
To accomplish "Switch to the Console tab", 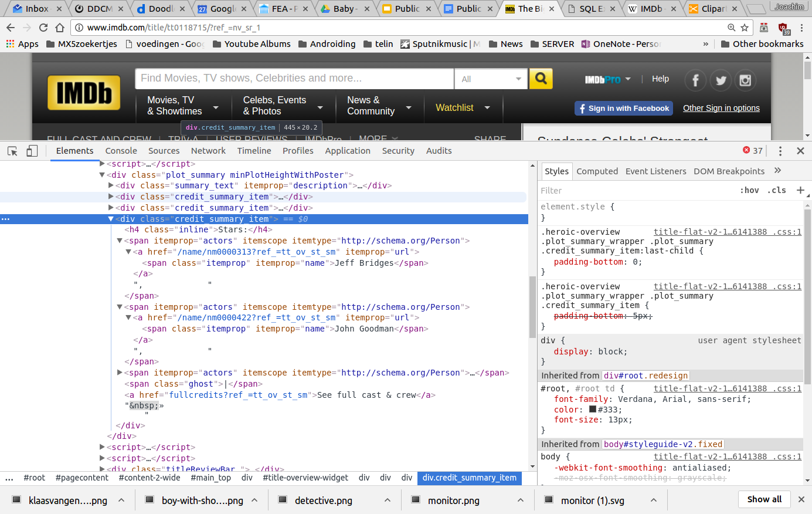I will (121, 151).
